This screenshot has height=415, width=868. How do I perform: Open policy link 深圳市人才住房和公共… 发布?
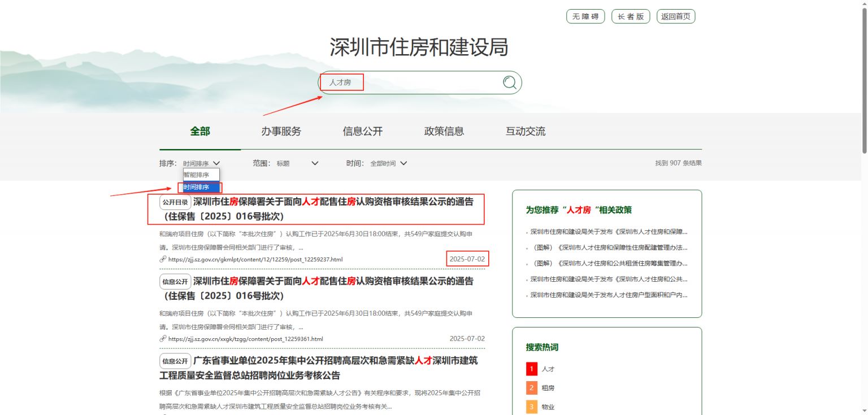coord(609,279)
